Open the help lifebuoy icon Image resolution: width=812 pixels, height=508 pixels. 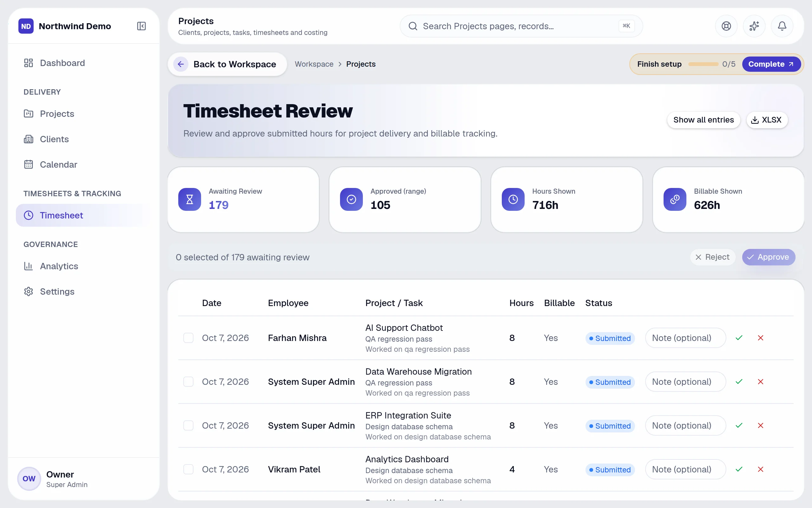(726, 26)
